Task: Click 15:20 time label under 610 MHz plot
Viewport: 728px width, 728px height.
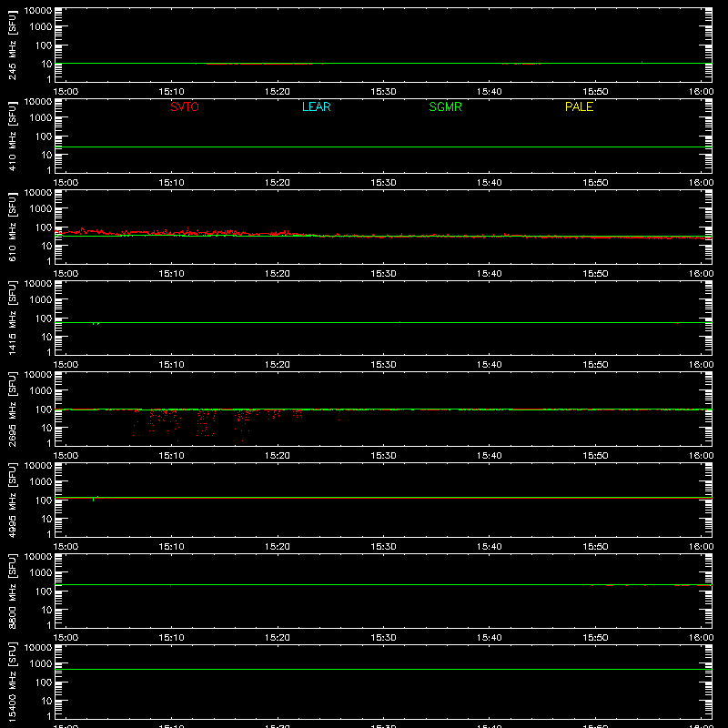Action: tap(278, 274)
